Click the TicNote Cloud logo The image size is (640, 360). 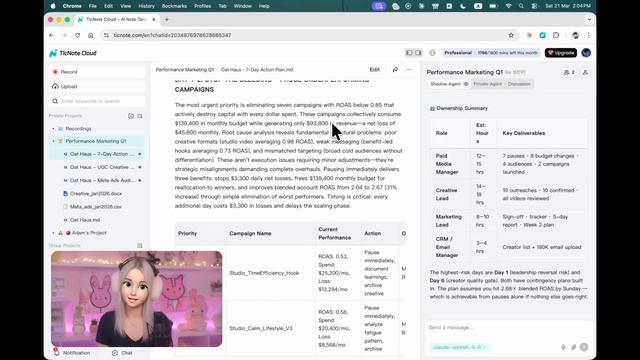tap(73, 53)
